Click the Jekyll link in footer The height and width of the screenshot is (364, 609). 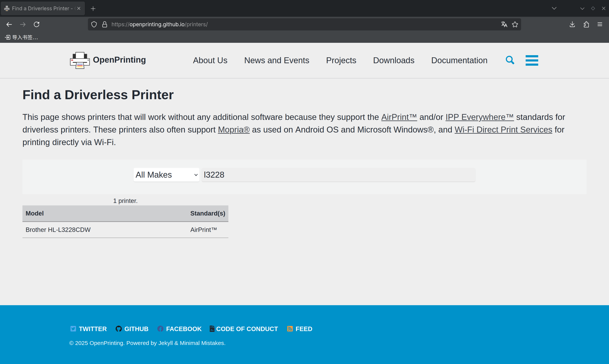[x=166, y=343]
